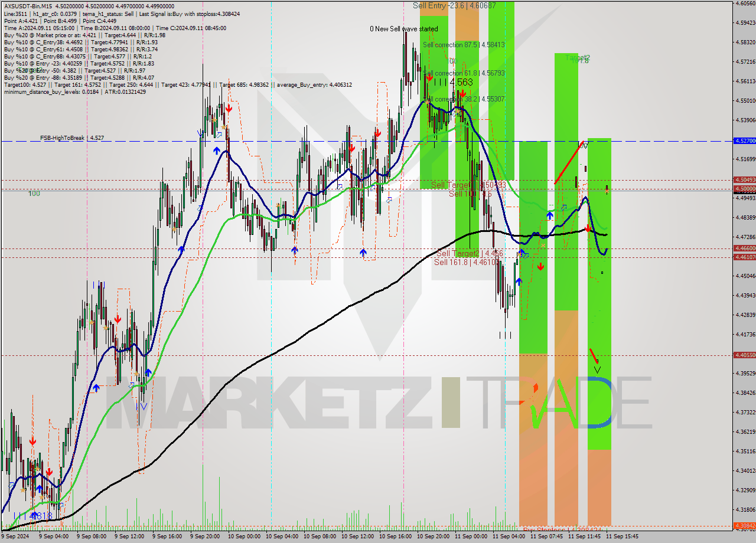Click the blue 4.52700 price axis tag
The width and height of the screenshot is (756, 543).
744,141
